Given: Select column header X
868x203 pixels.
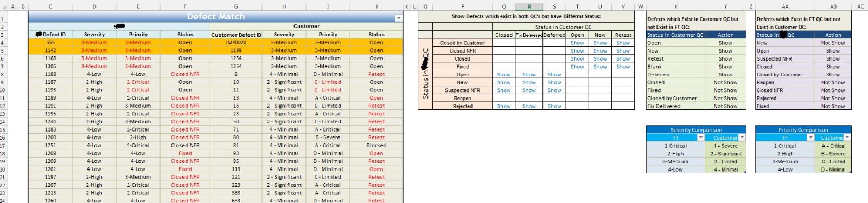Looking at the screenshot, I should (675, 6).
